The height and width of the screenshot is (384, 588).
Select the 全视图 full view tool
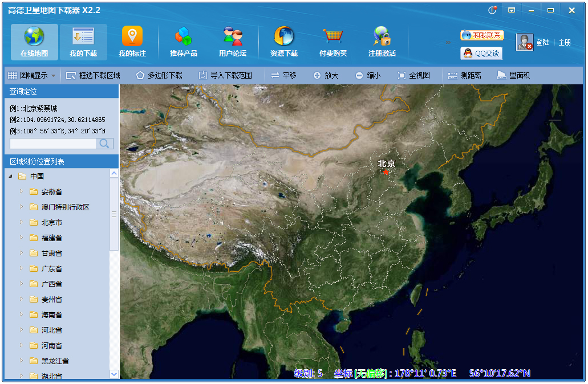pyautogui.click(x=414, y=75)
